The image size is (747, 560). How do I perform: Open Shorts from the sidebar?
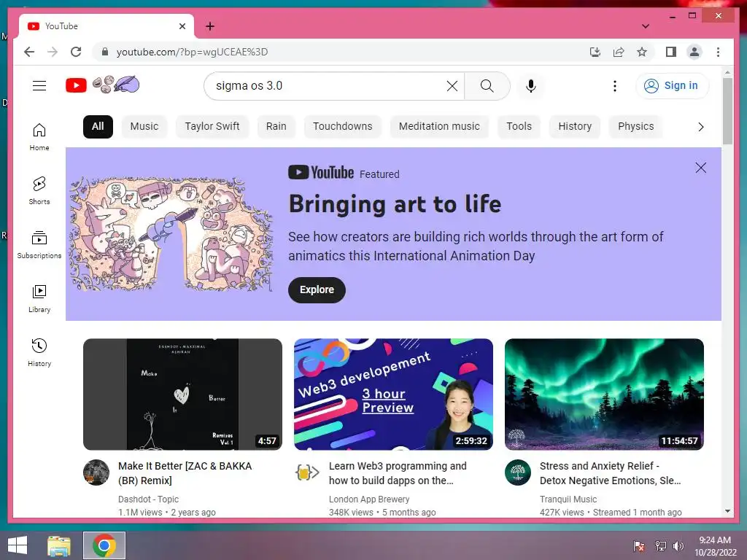coord(39,191)
